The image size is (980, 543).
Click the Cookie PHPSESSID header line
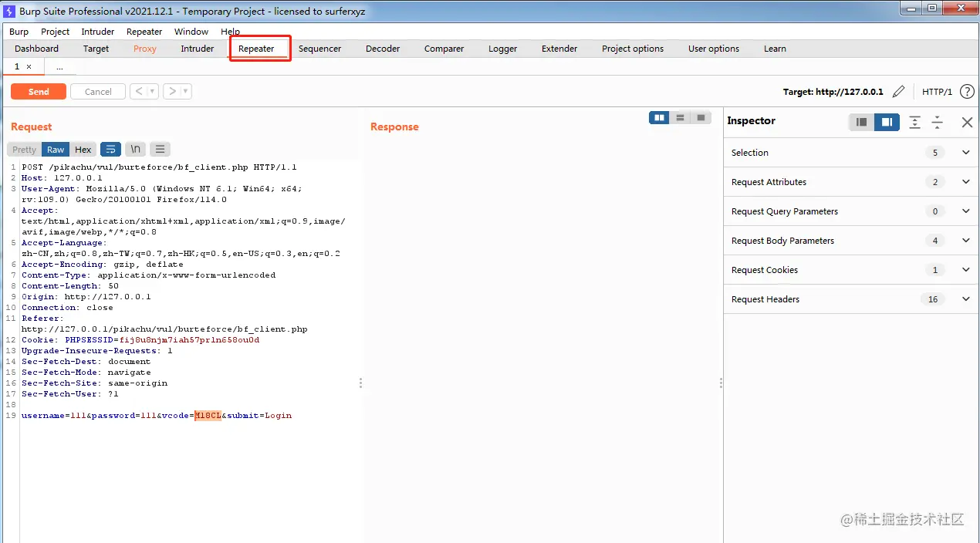pyautogui.click(x=140, y=340)
